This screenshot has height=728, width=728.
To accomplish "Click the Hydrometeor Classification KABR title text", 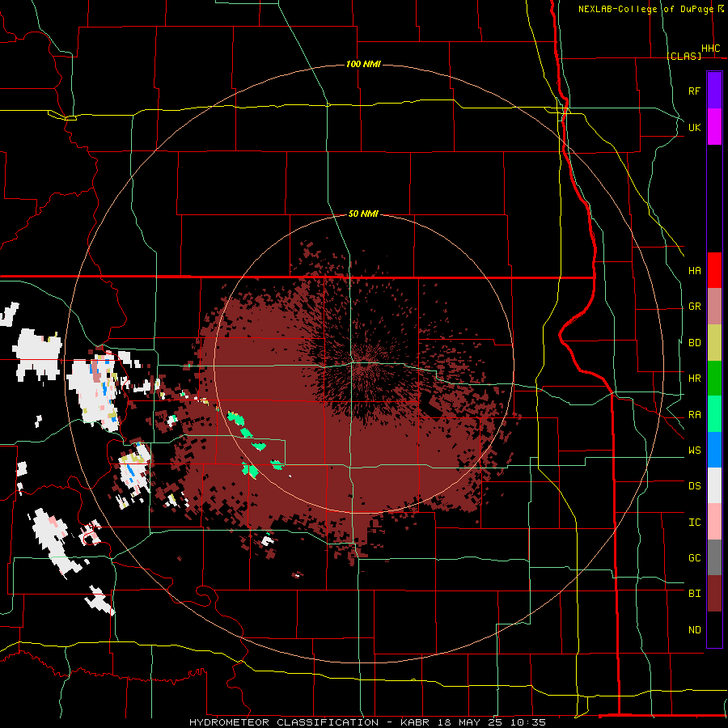I will [x=367, y=722].
